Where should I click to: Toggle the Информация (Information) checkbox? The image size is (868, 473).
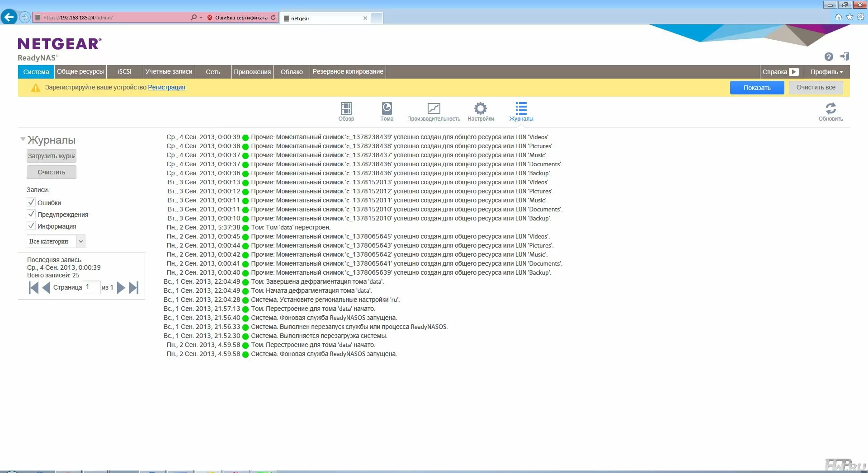[x=31, y=226]
